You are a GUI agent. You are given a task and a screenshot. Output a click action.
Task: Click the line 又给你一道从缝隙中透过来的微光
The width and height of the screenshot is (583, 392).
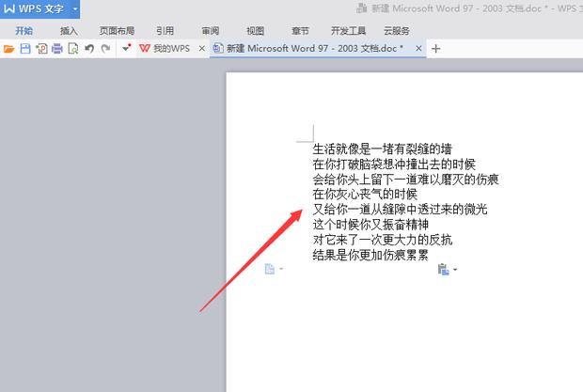400,210
